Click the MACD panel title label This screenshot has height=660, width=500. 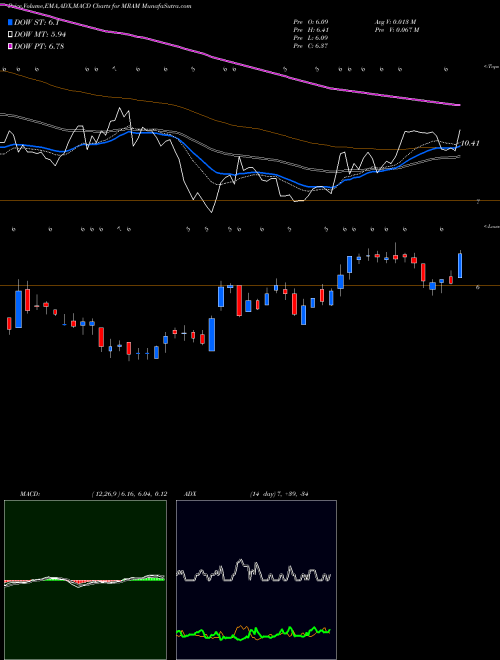click(x=30, y=494)
